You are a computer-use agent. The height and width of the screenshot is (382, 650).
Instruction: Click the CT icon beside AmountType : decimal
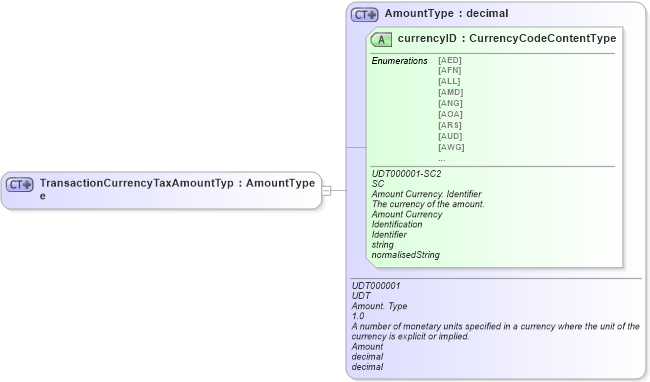click(x=365, y=15)
